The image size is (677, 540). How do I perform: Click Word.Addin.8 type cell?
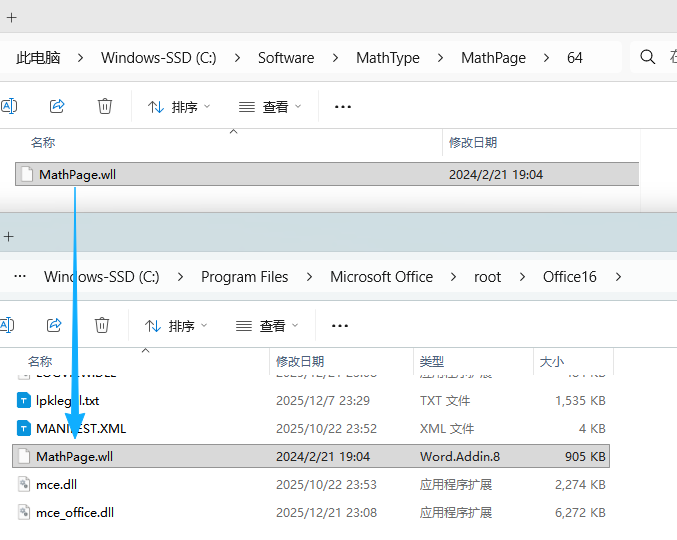tap(459, 457)
